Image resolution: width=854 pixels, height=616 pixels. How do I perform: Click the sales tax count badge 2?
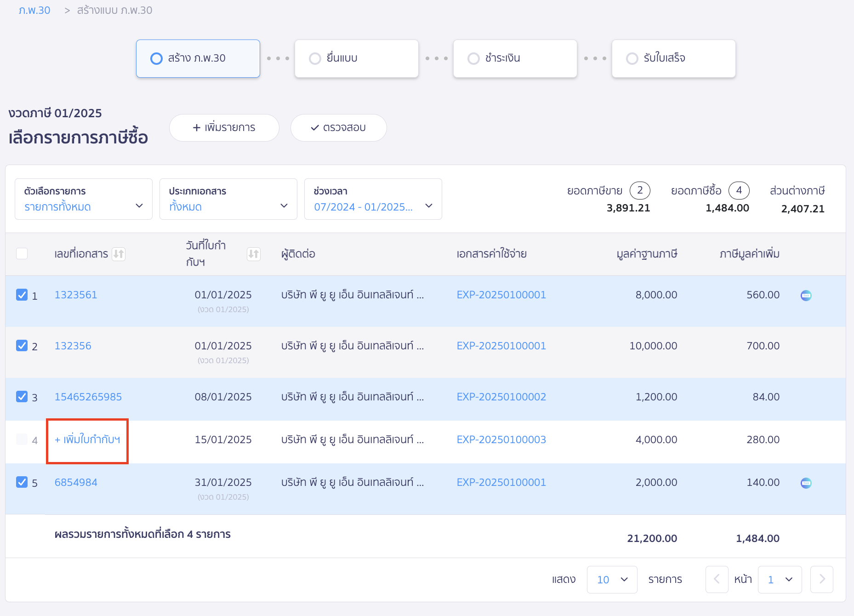pyautogui.click(x=639, y=190)
